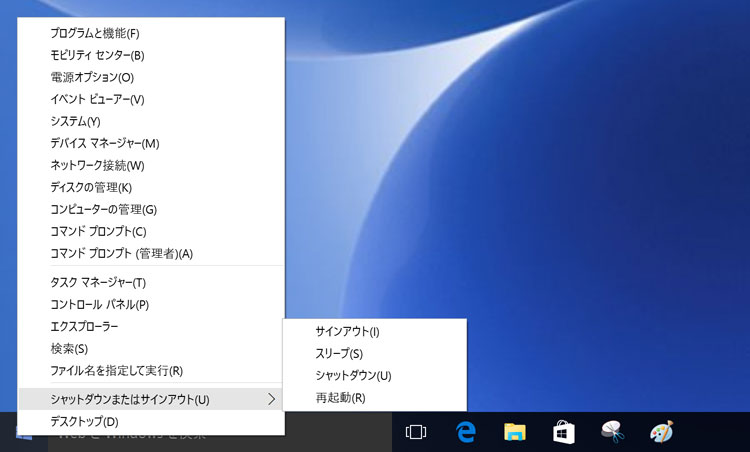The image size is (750, 452).
Task: Click サインアウト(I) in the submenu
Action: 375,331
